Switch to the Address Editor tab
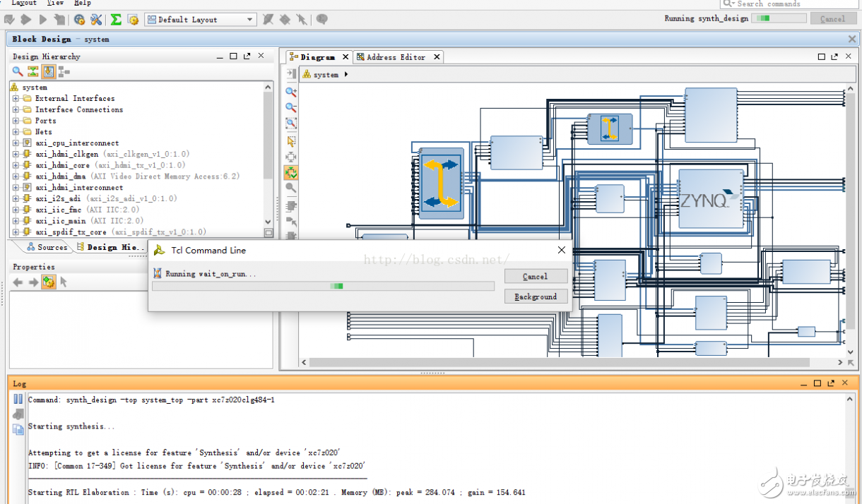Viewport: 862px width, 504px height. 396,57
